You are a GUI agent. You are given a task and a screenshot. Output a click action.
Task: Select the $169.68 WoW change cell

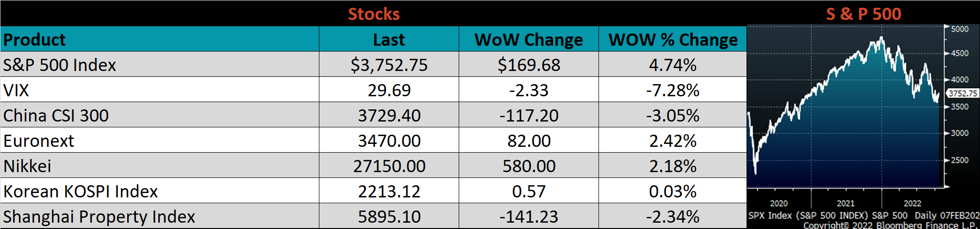[529, 65]
